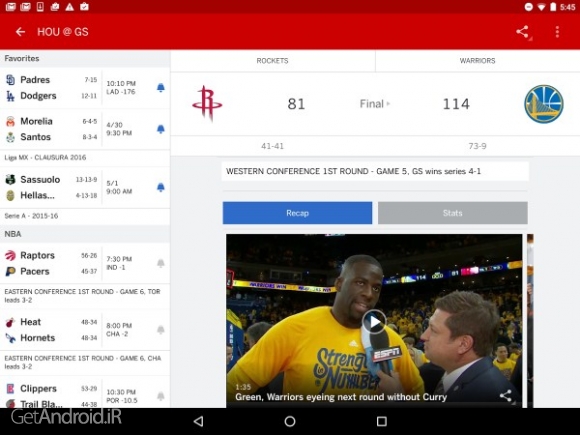Tap the back arrow in the header
Screen dimensions: 580x435
(20, 32)
